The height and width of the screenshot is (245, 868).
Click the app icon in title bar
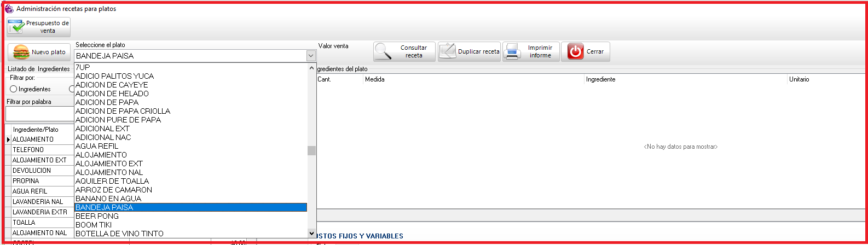tap(9, 9)
